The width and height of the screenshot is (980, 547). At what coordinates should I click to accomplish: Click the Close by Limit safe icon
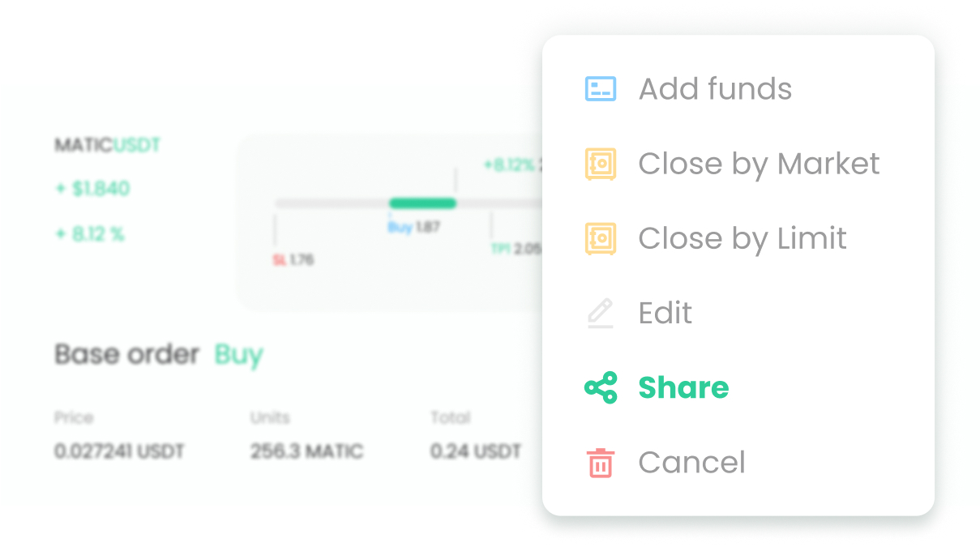[601, 238]
